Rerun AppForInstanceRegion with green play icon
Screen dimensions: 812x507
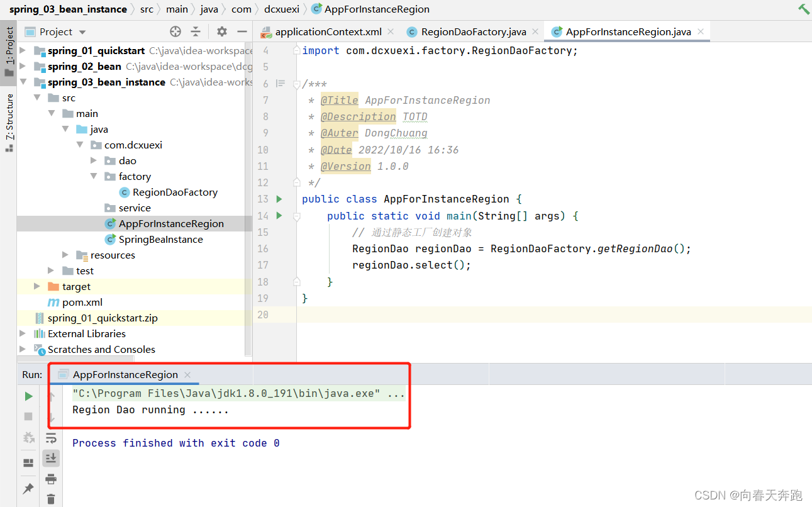[28, 396]
